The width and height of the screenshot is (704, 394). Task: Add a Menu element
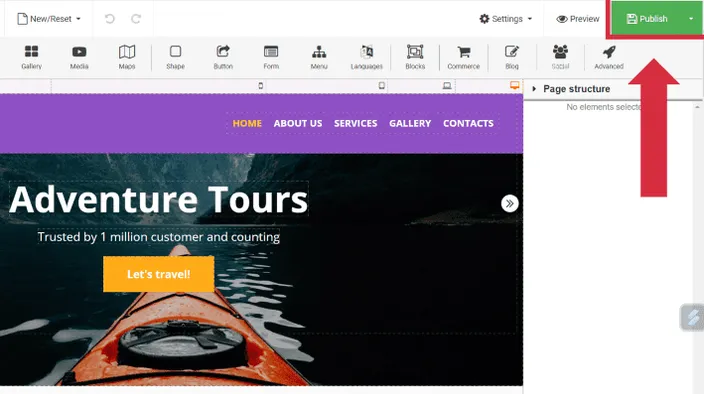point(319,57)
